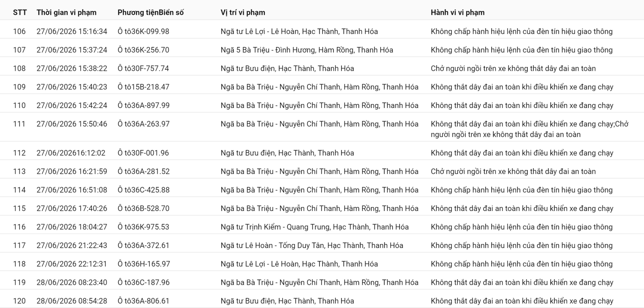The image size is (644, 308).
Task: Click the Vị trí vi phạm header
Action: tap(243, 12)
